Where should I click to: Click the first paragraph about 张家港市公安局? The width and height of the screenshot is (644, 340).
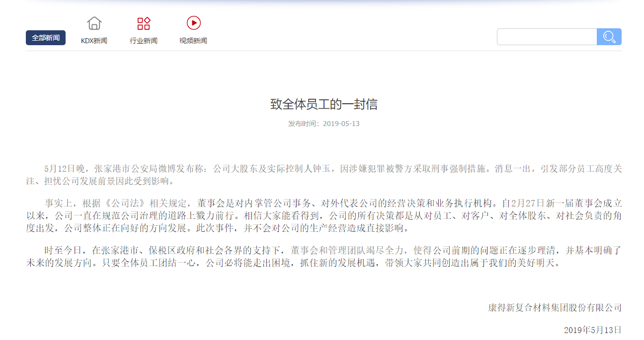[322, 174]
